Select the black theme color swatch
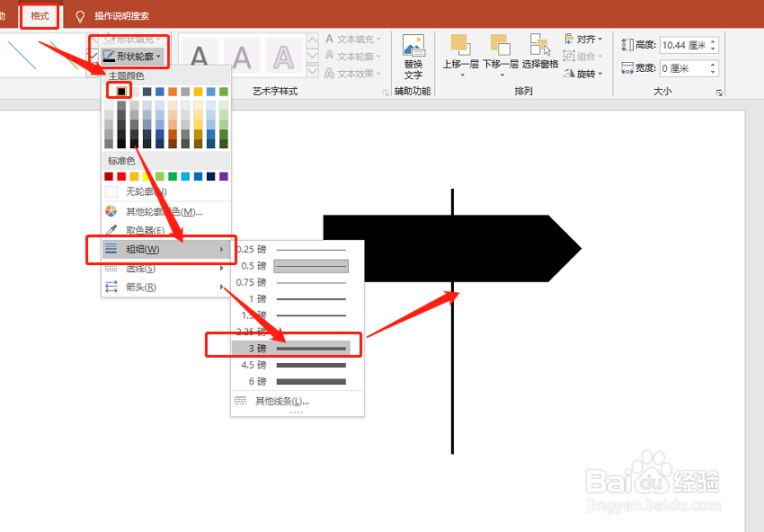 tap(121, 92)
